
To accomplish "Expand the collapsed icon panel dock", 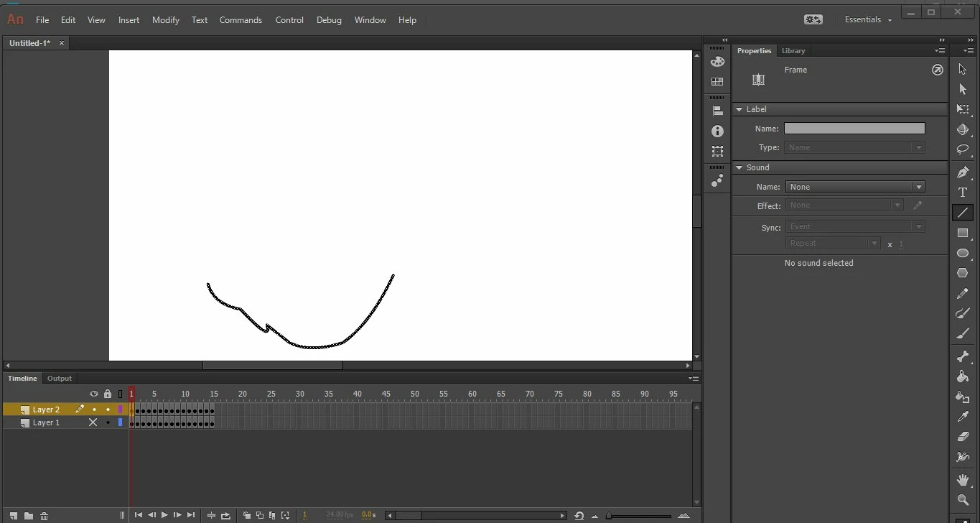I will pos(724,40).
